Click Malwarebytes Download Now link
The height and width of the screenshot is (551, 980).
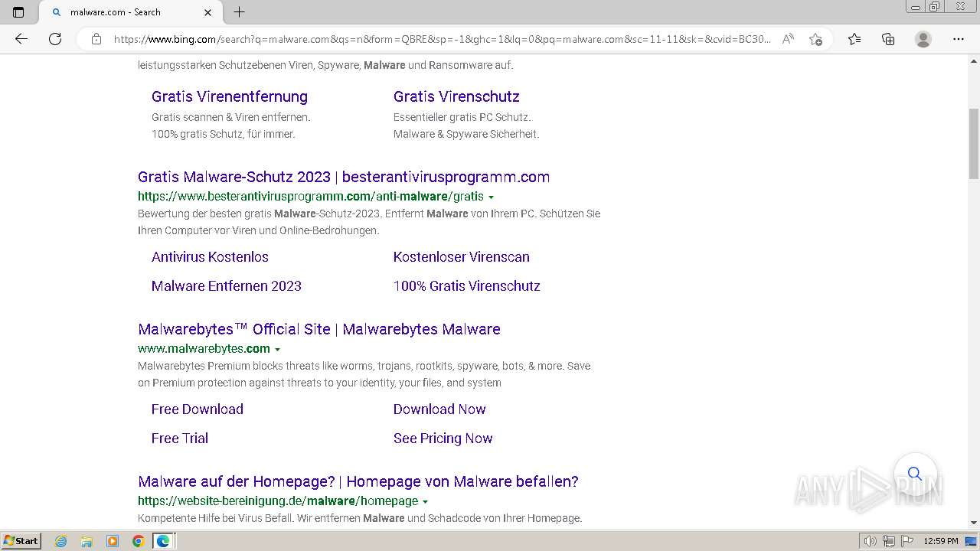pos(439,409)
